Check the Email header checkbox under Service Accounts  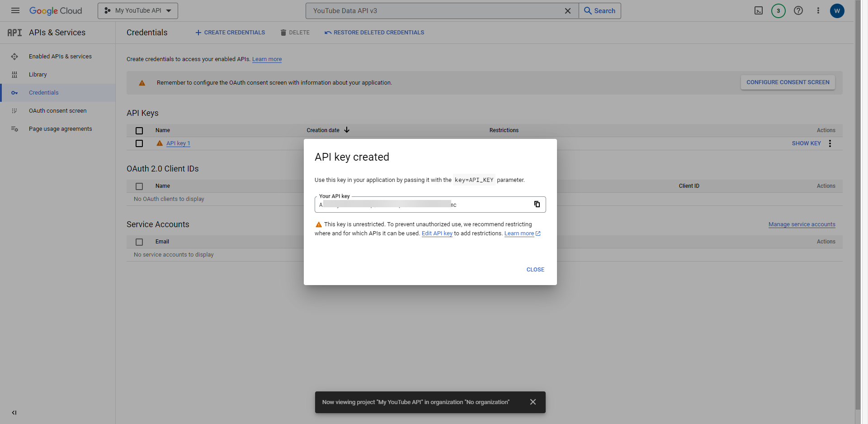[139, 242]
